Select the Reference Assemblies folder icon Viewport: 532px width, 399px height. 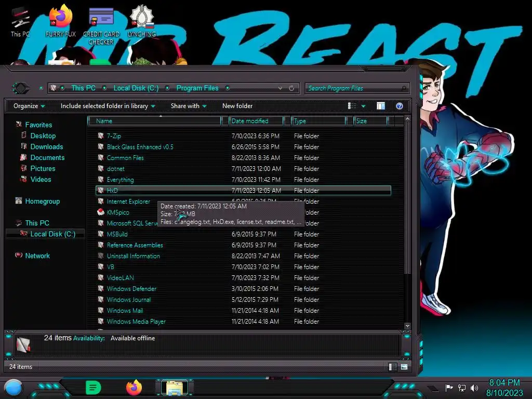(101, 245)
